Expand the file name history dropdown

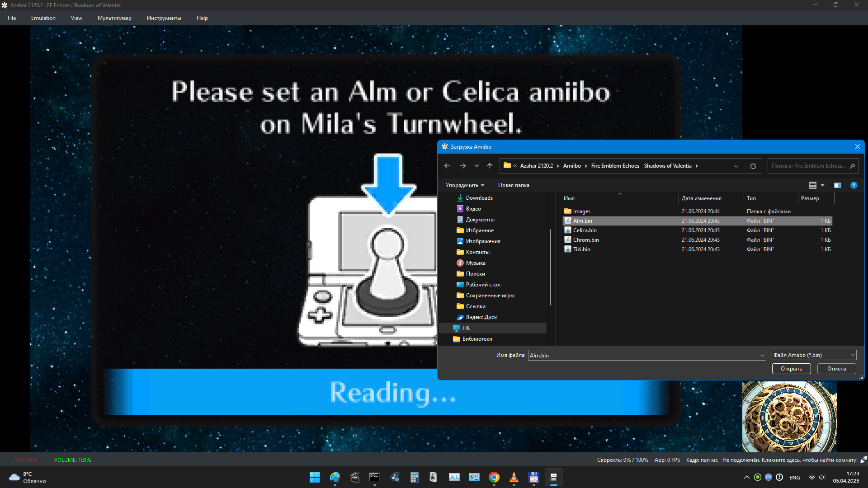tap(762, 356)
